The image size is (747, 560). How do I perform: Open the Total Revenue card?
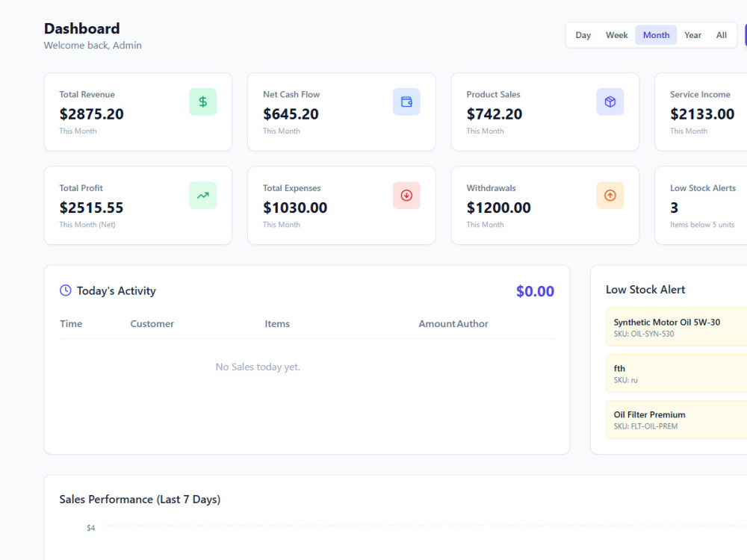pos(138,112)
